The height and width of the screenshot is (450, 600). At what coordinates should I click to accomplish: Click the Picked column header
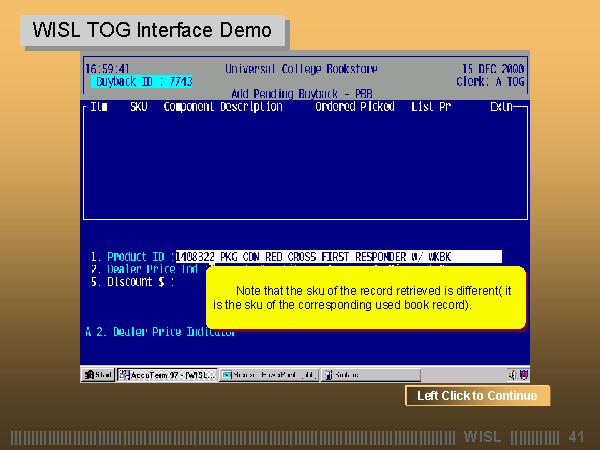tap(377, 106)
